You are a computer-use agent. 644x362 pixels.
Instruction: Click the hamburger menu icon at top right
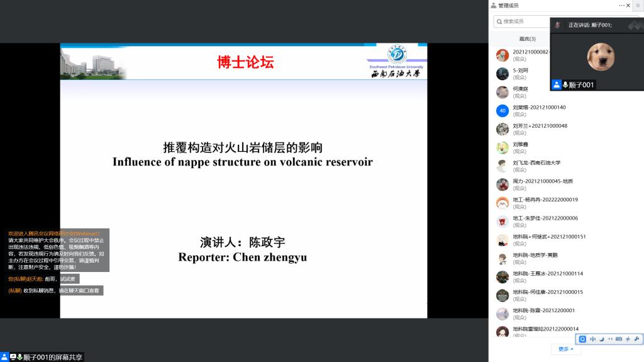[x=637, y=5]
